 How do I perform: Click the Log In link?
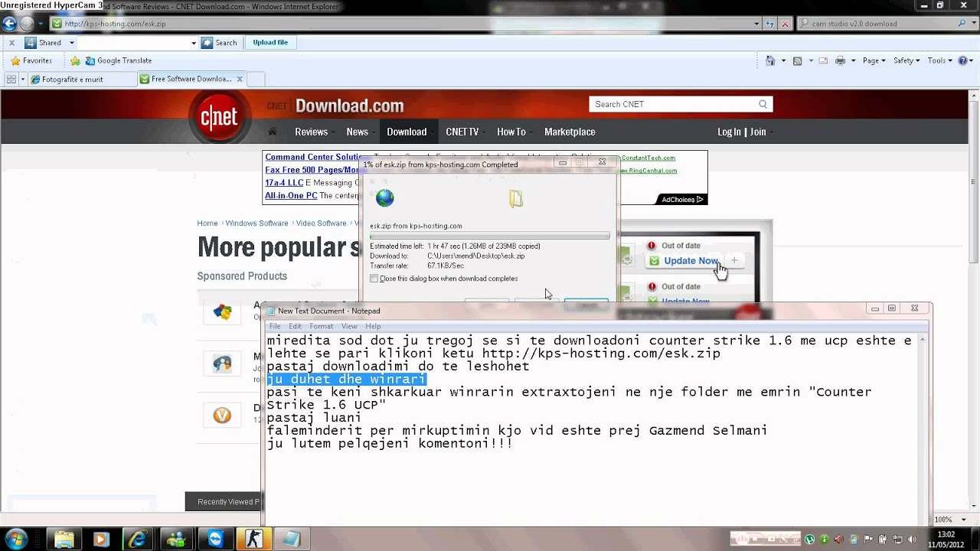coord(729,132)
